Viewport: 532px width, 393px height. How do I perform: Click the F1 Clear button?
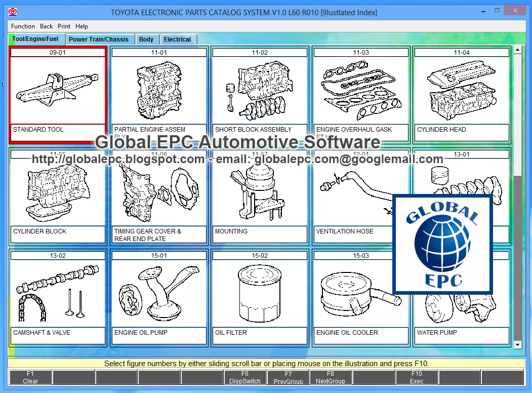[x=30, y=377]
